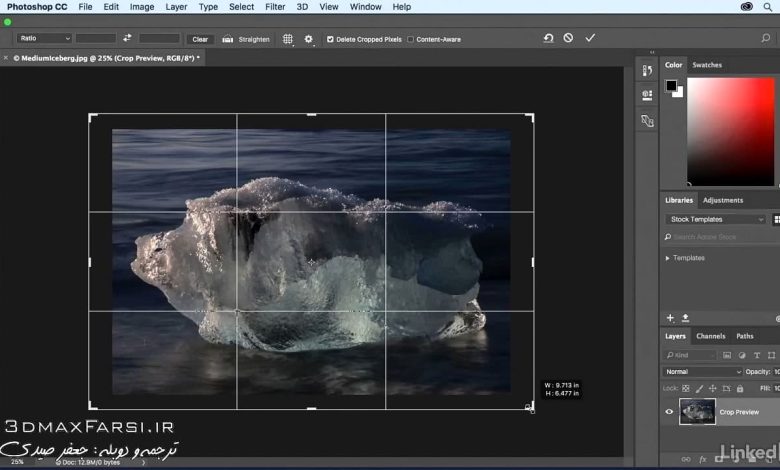Toggle lock transparent pixels

coord(686,388)
